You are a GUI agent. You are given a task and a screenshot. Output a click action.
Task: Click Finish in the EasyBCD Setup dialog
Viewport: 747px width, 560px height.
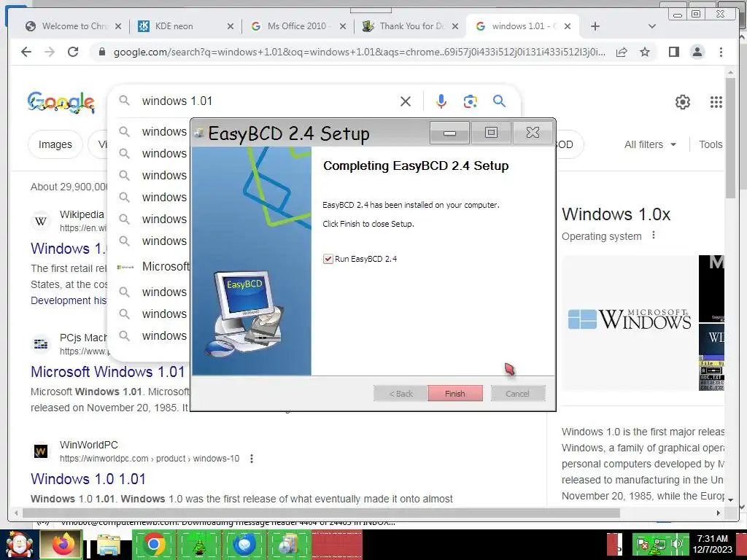tap(455, 393)
